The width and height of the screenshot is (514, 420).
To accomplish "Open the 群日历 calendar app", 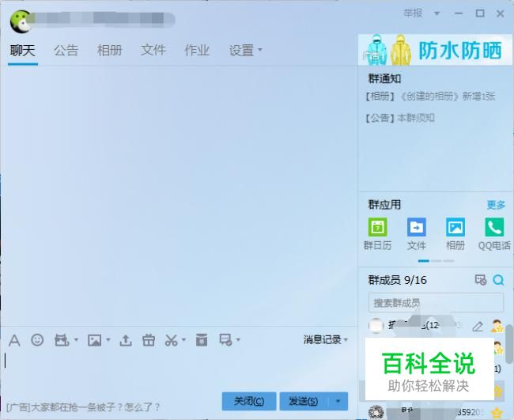I will click(x=378, y=234).
